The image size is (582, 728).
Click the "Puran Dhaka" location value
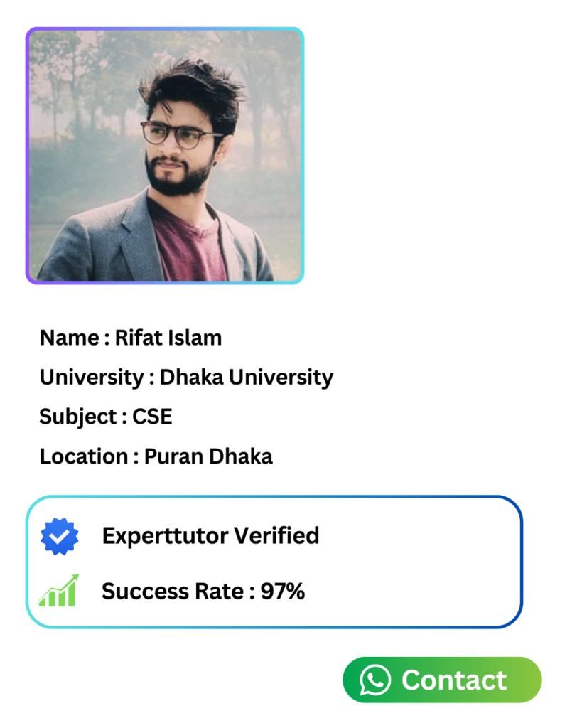(208, 456)
